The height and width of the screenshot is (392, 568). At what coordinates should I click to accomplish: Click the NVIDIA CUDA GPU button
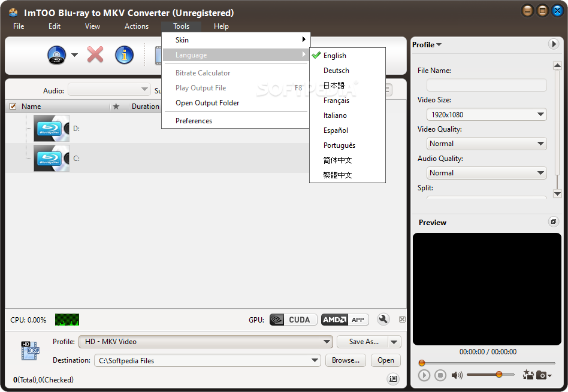pyautogui.click(x=293, y=320)
